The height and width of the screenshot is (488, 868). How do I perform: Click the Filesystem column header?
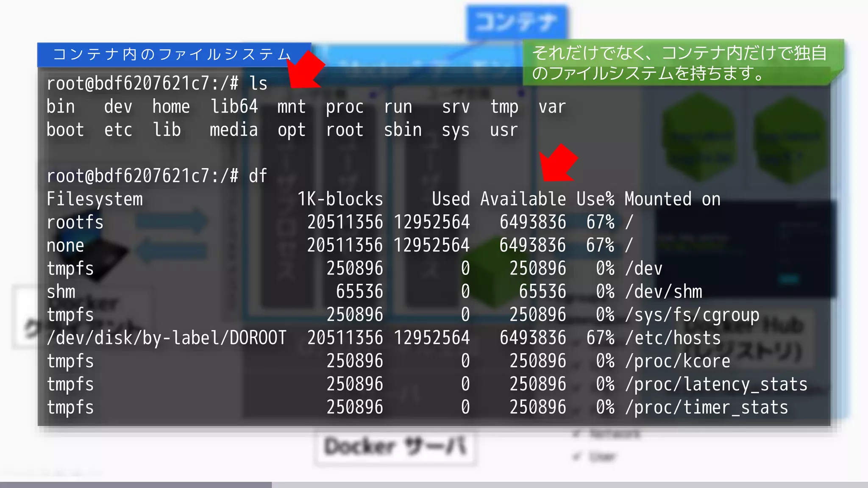(95, 199)
